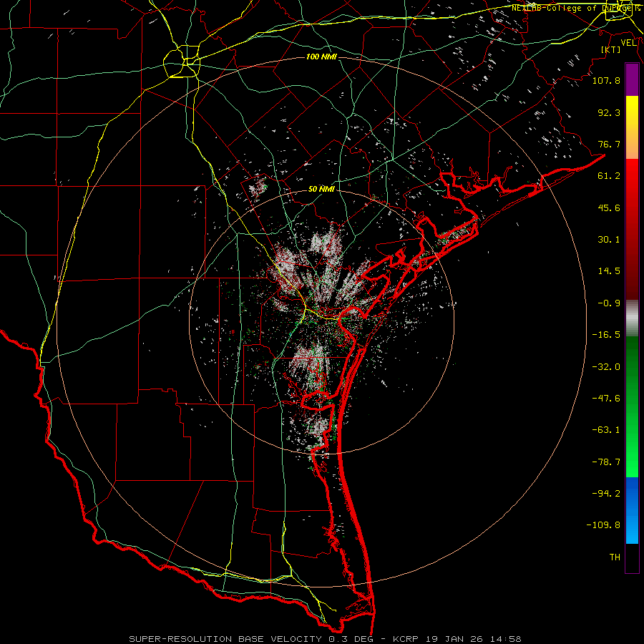Image resolution: width=644 pixels, height=644 pixels.
Task: Click the 30.1 velocity scale value
Action: (x=609, y=240)
